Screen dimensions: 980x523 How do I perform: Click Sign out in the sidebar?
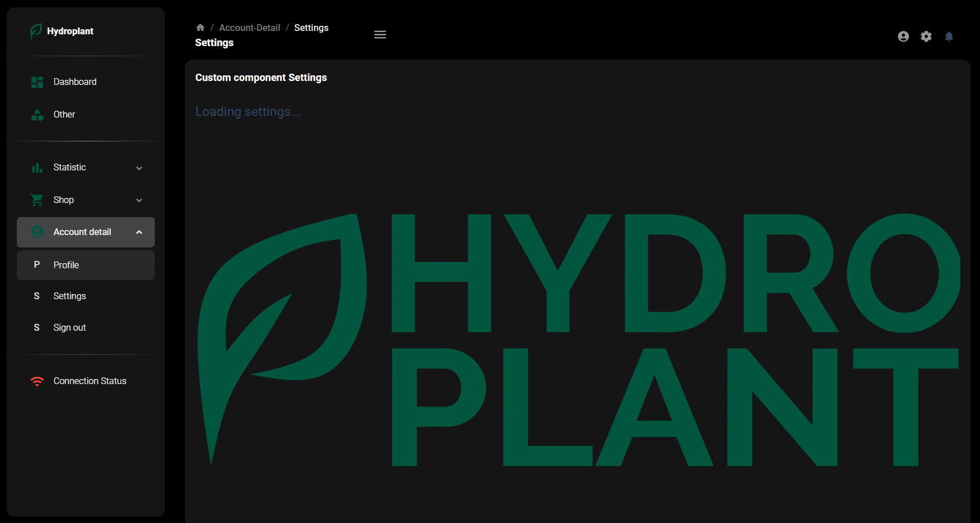pyautogui.click(x=69, y=327)
